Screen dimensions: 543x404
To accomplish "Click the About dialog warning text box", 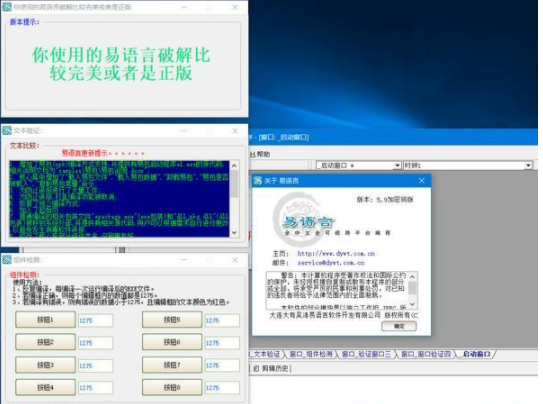I will point(338,290).
